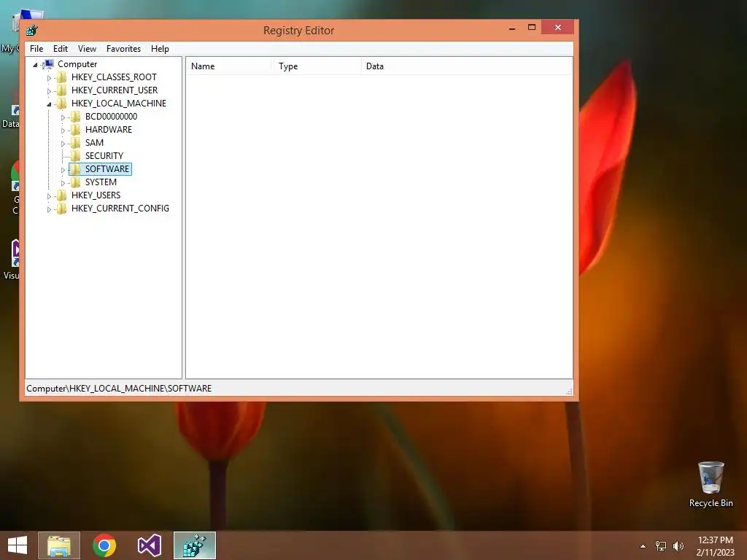
Task: Select SYSTEM key label
Action: tap(101, 182)
